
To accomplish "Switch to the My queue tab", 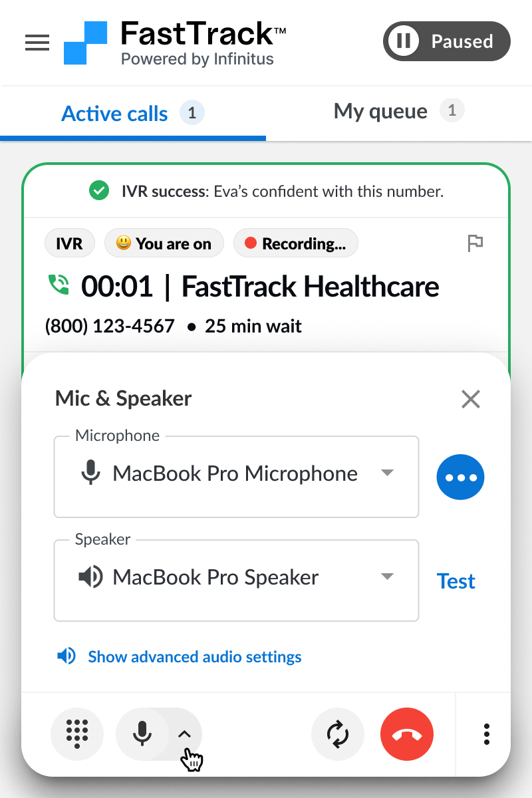I will pyautogui.click(x=399, y=111).
